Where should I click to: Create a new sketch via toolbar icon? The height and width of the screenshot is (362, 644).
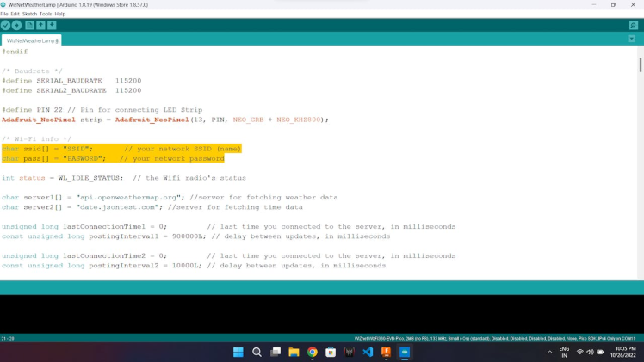(29, 26)
